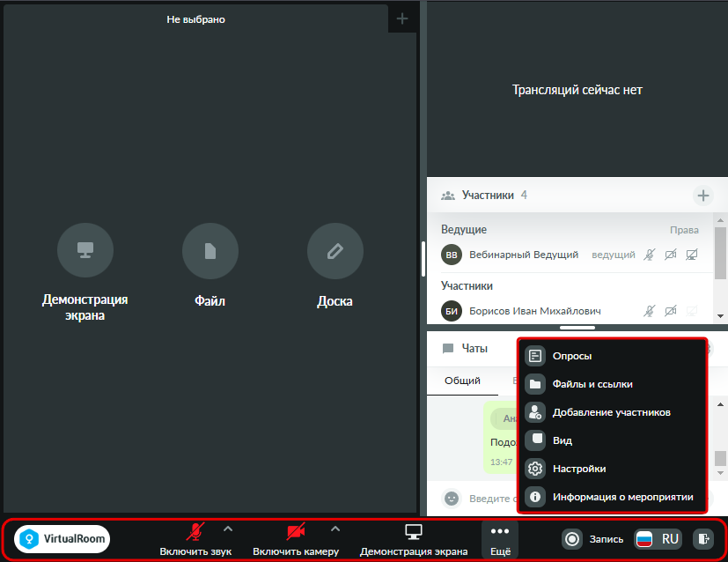Click the chat message input field
Screen dimensions: 728x562
[x=492, y=499]
